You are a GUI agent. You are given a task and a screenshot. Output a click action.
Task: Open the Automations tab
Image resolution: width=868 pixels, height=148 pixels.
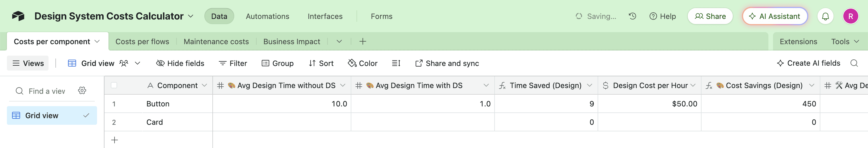tap(267, 16)
